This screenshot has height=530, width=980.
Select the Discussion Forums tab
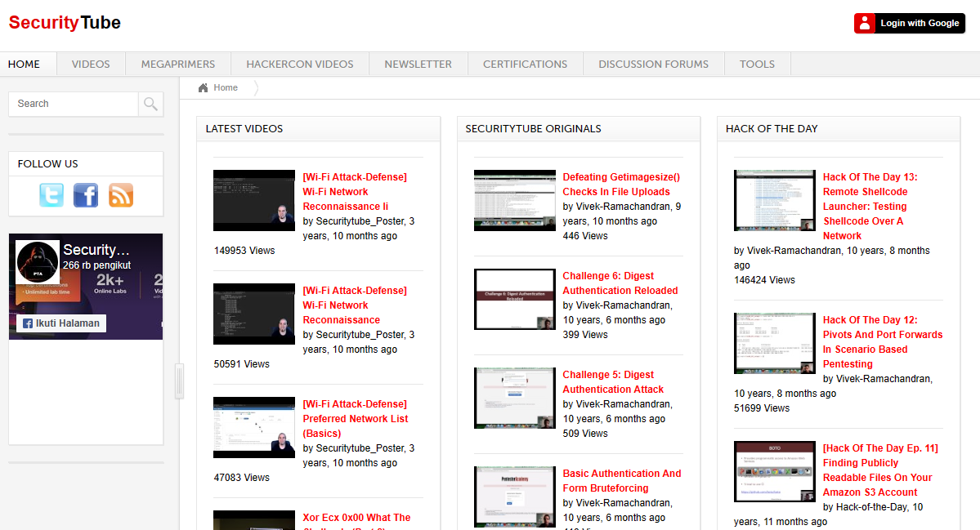click(x=653, y=64)
